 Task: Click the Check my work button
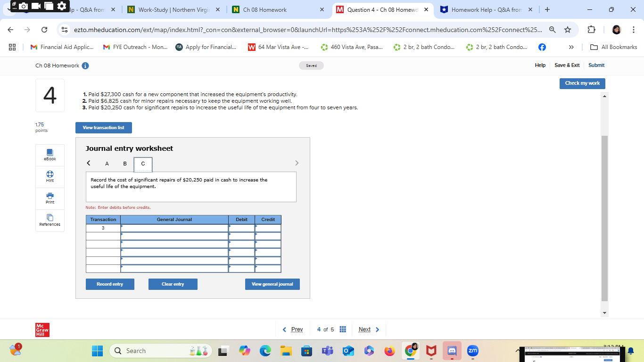pos(582,83)
